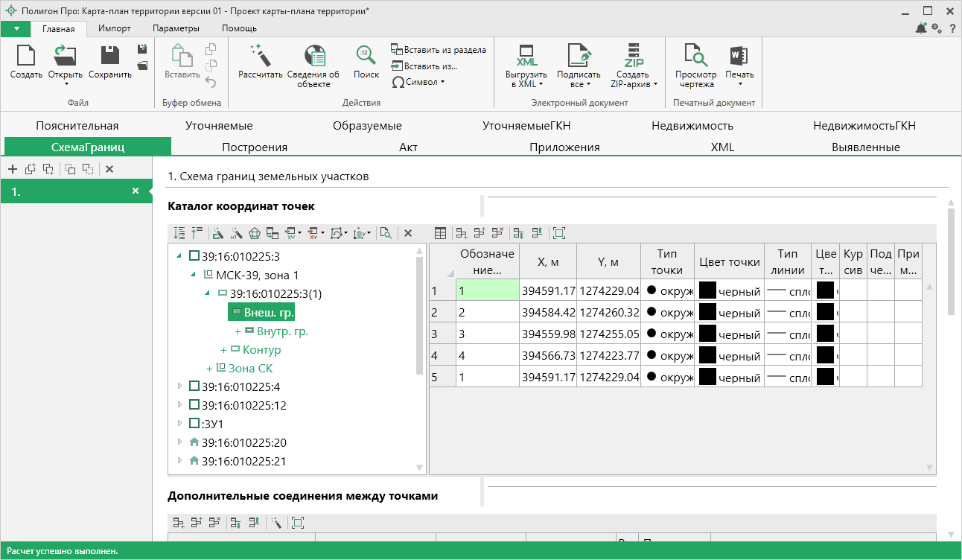Click Сохранить floppy disk icon
Screen dimensions: 962x560
pyautogui.click(x=110, y=56)
